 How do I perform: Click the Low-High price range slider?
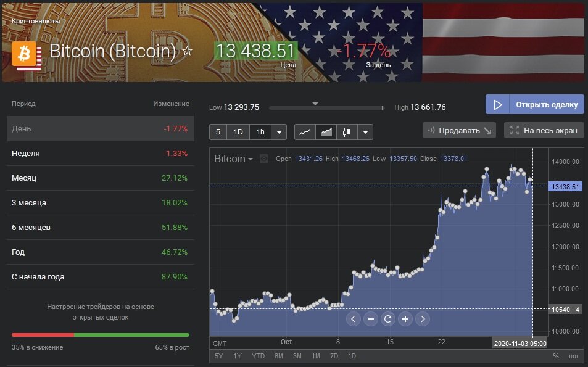pos(326,107)
